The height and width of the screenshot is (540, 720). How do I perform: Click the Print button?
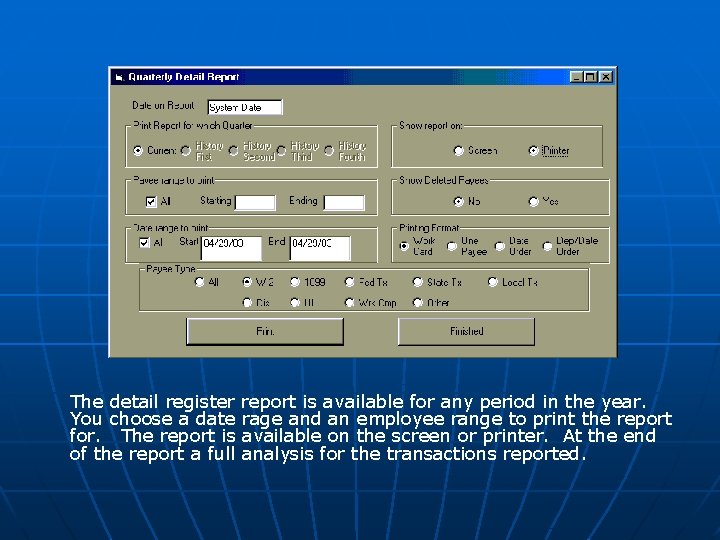(265, 331)
